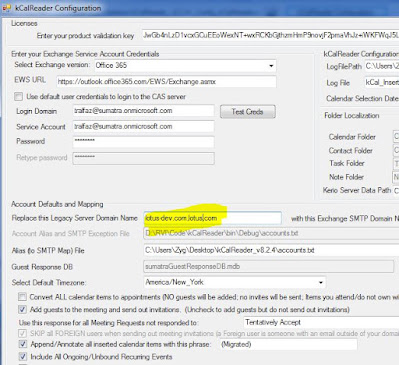Click the Guest Response DB field
Image resolution: width=399 pixels, height=365 pixels.
click(269, 267)
